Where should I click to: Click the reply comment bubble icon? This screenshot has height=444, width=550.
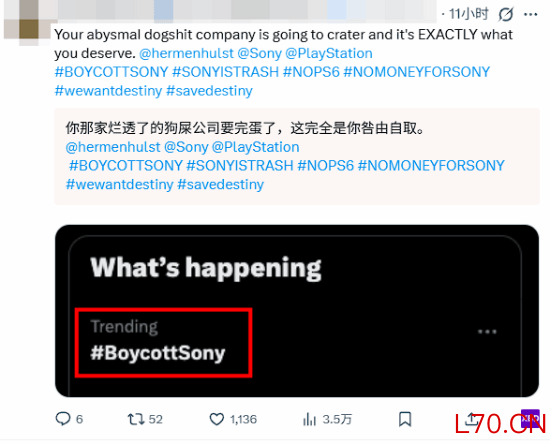(63, 419)
